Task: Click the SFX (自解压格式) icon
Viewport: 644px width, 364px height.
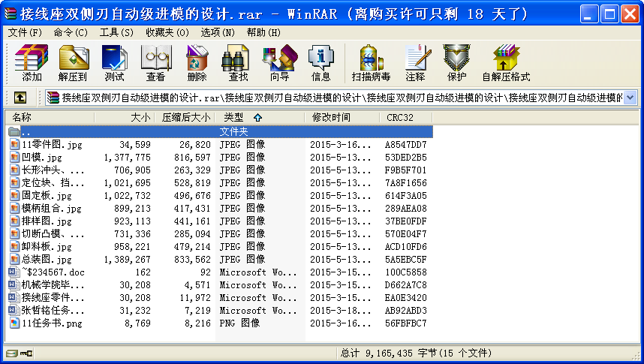Action: (x=506, y=62)
